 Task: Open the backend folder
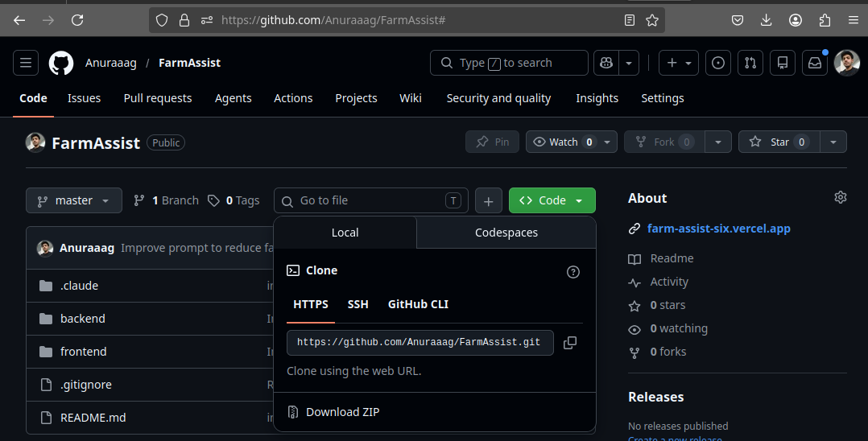click(82, 319)
